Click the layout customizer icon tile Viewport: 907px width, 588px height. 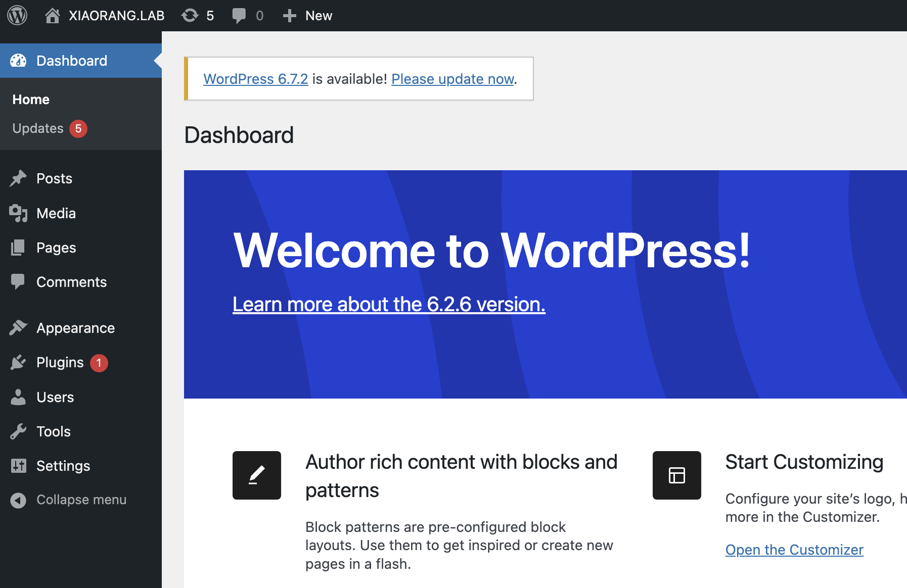[x=677, y=475]
